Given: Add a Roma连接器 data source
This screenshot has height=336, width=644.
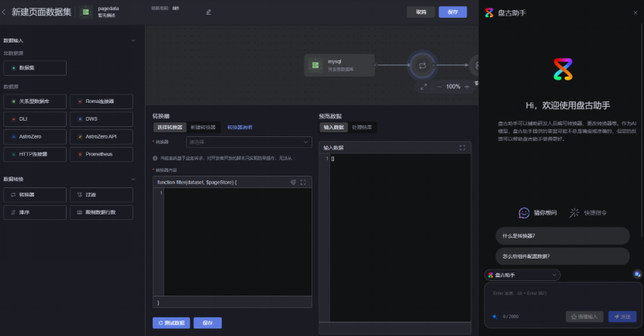Looking at the screenshot, I should 102,101.
